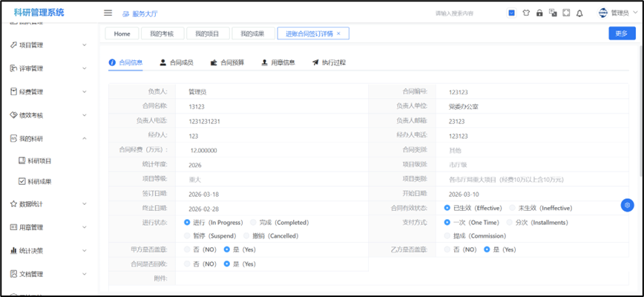Click the blue dropdown icon beside search
Image resolution: width=644 pixels, height=297 pixels.
(512, 13)
